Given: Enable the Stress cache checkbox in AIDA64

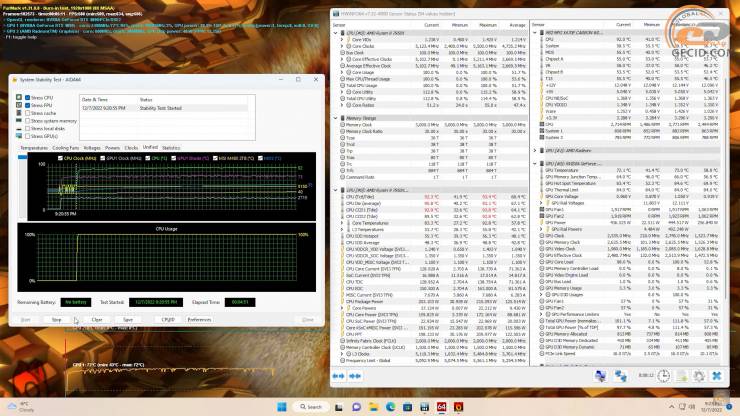Looking at the screenshot, I should pyautogui.click(x=27, y=113).
